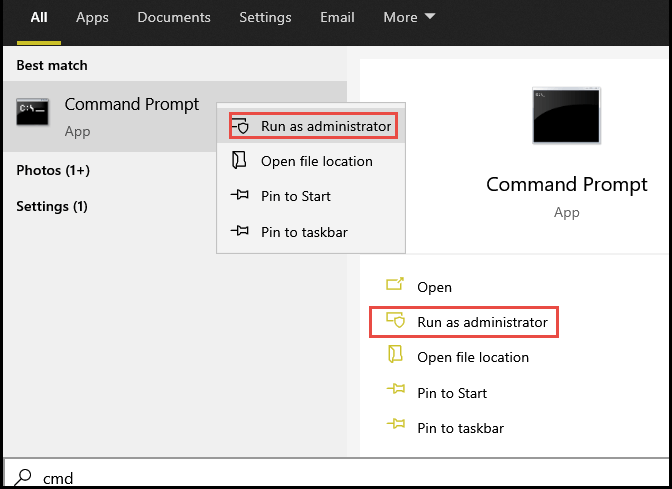Choose Pin to taskbar in right panel
This screenshot has height=489, width=672.
460,428
